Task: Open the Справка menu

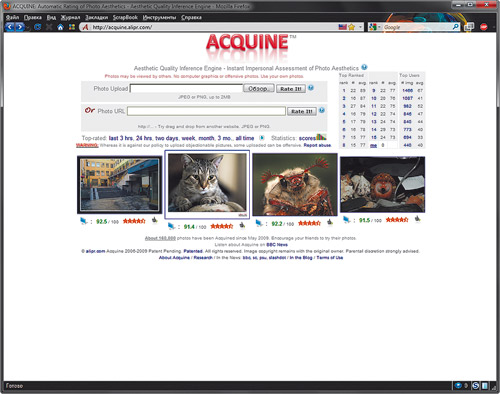Action: (191, 17)
